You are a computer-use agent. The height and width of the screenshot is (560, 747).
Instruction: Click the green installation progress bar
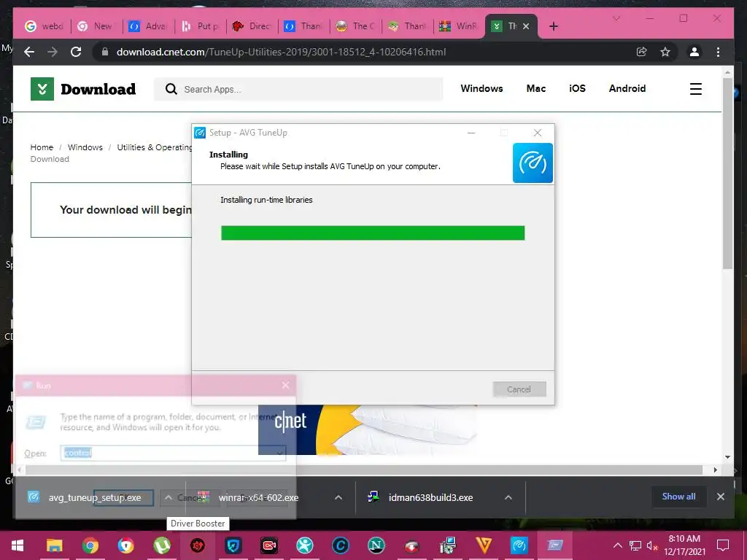[x=373, y=233]
